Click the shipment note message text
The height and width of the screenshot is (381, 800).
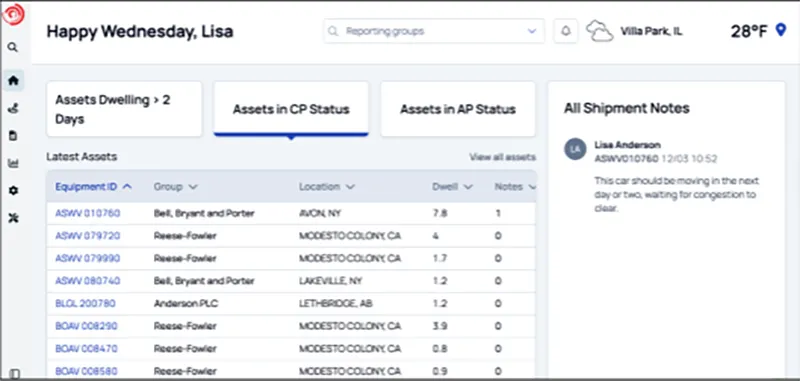(676, 195)
